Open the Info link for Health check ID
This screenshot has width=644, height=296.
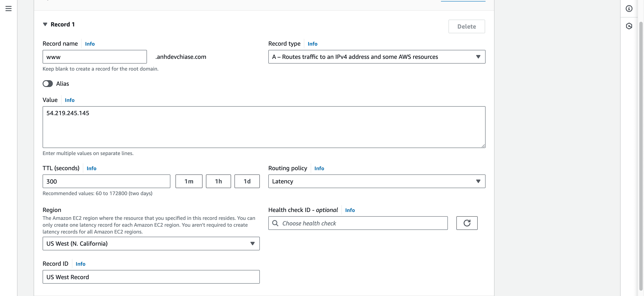coord(350,210)
